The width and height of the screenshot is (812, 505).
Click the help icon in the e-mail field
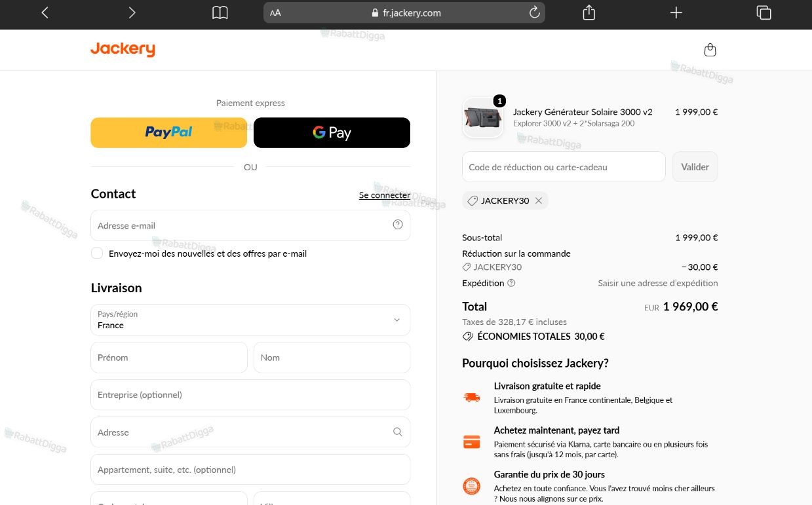click(398, 225)
